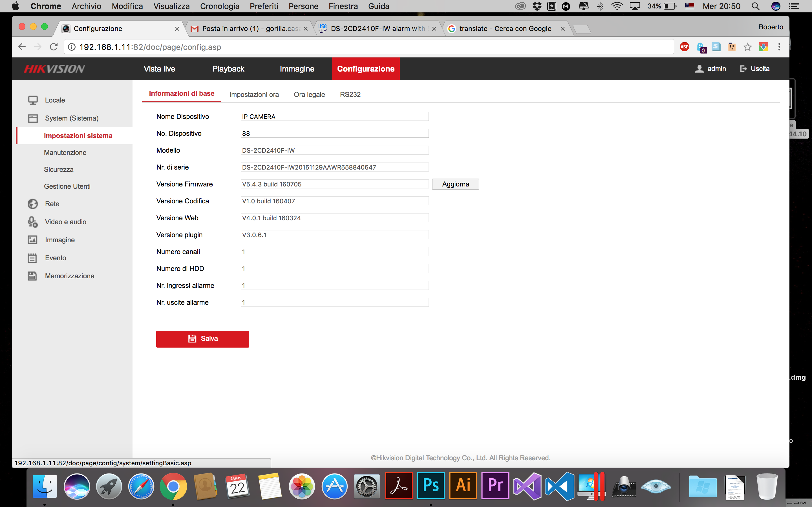Image resolution: width=812 pixels, height=507 pixels.
Task: Click the Locale monitor icon in sidebar
Action: click(32, 100)
